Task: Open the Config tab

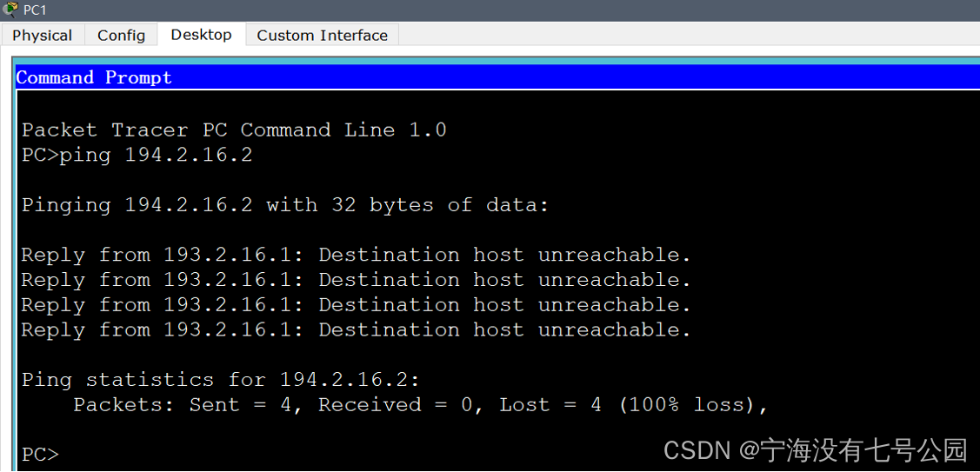Action: 121,36
